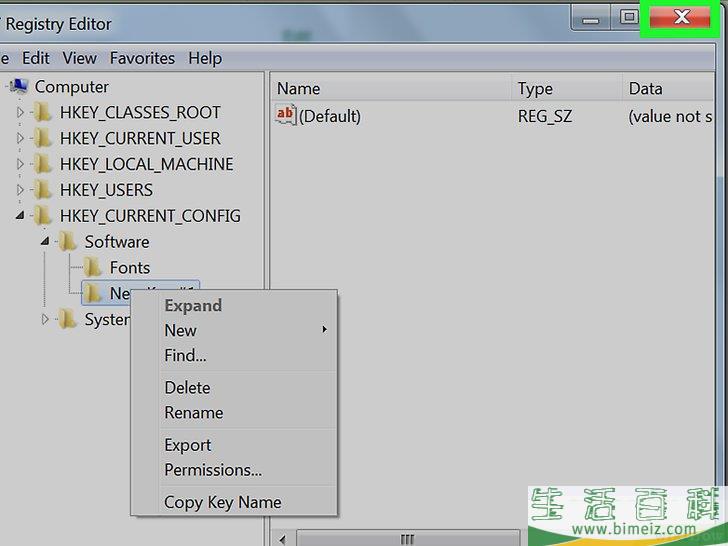Maximize the Registry Editor window
The width and height of the screenshot is (728, 546).
(629, 18)
